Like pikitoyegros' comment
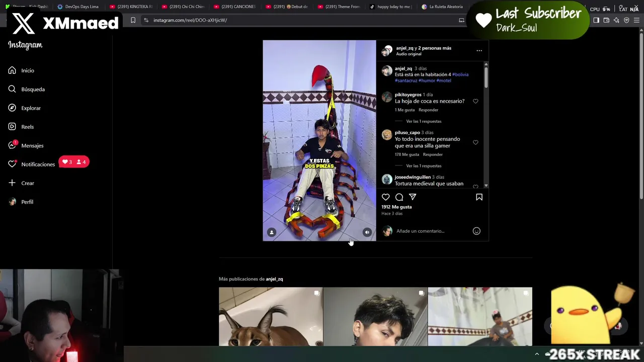Viewport: 644px width, 362px height. pyautogui.click(x=475, y=101)
